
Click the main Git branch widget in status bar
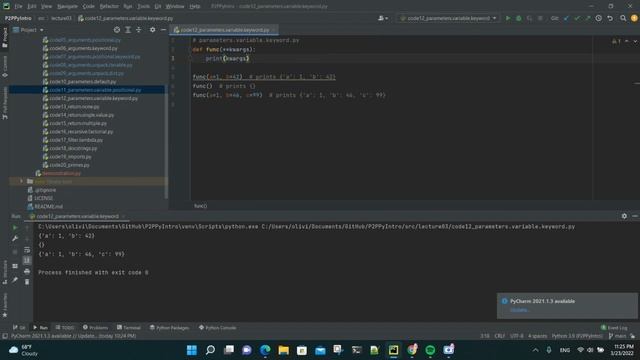tap(617, 336)
